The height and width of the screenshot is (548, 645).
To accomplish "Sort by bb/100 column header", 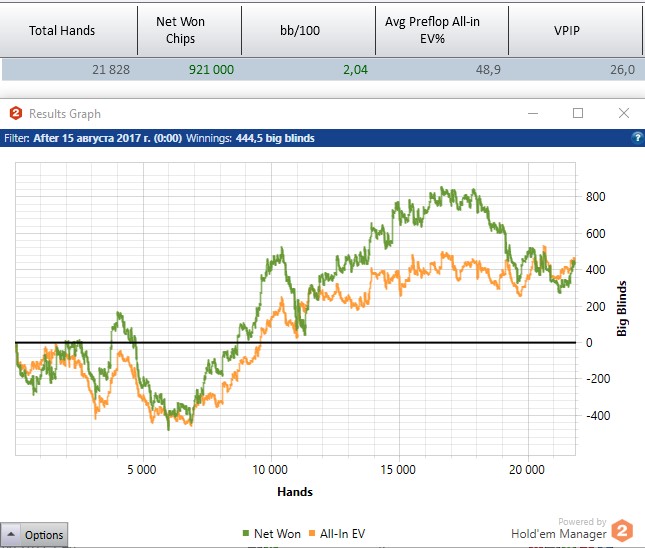I will pyautogui.click(x=308, y=30).
